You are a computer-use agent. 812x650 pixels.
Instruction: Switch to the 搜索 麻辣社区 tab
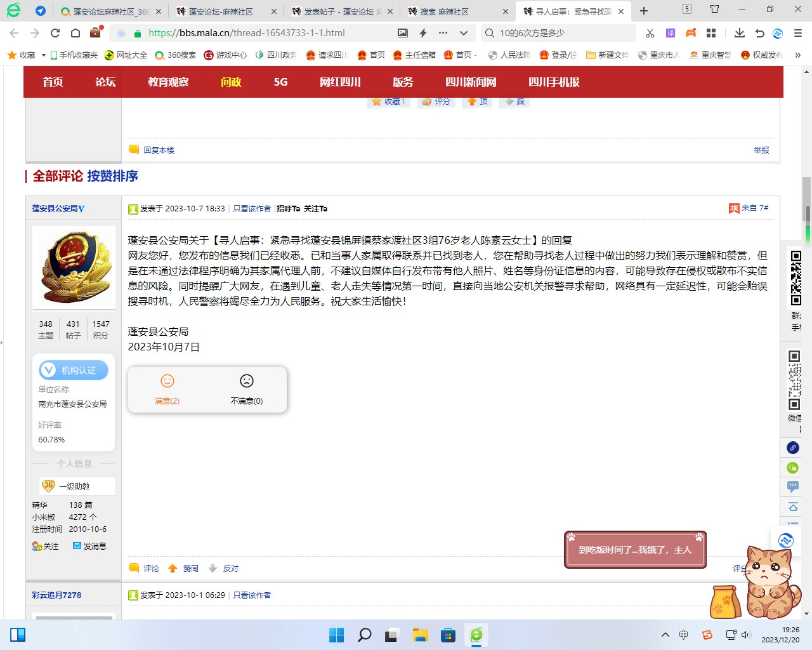coord(457,11)
